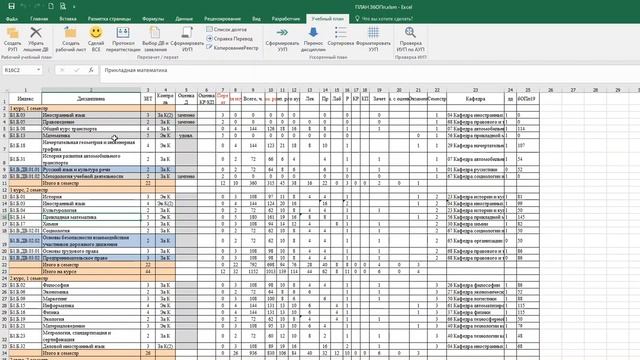Click КопированиеРеестр in the ribbon
This screenshot has height=360, width=640.
coord(232,48)
